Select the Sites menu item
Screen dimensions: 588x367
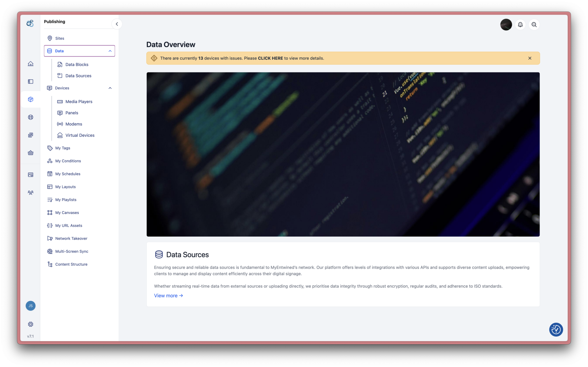pos(60,38)
